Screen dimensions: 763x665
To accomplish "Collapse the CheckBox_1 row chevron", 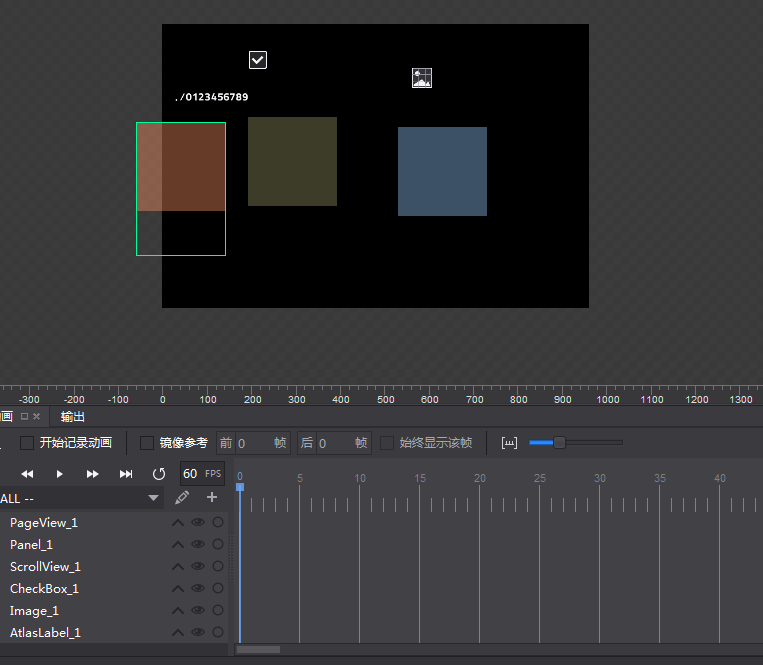I will click(x=178, y=589).
